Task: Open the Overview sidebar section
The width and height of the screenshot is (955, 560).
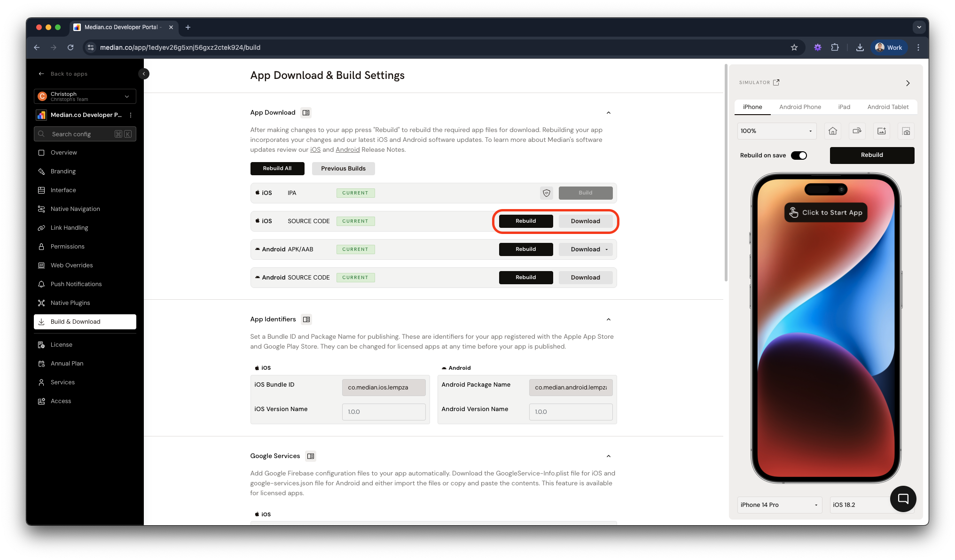Action: click(x=85, y=153)
